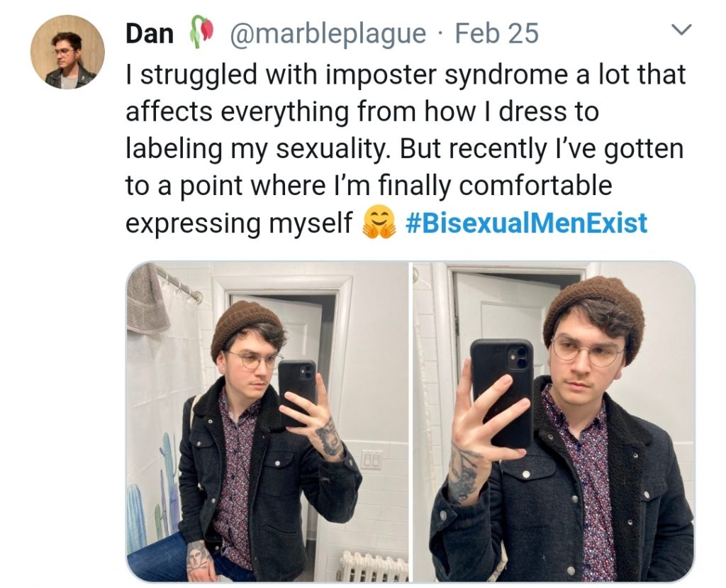Click the white radiator in left photo
Image resolution: width=726 pixels, height=588 pixels.
372,566
